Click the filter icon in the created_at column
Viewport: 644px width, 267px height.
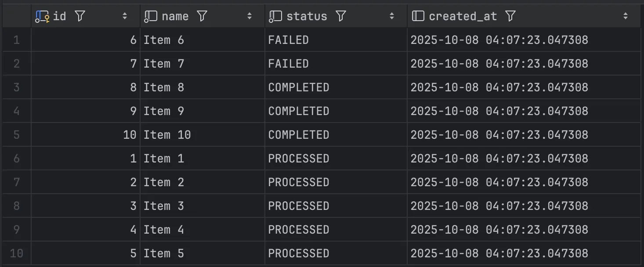click(510, 16)
